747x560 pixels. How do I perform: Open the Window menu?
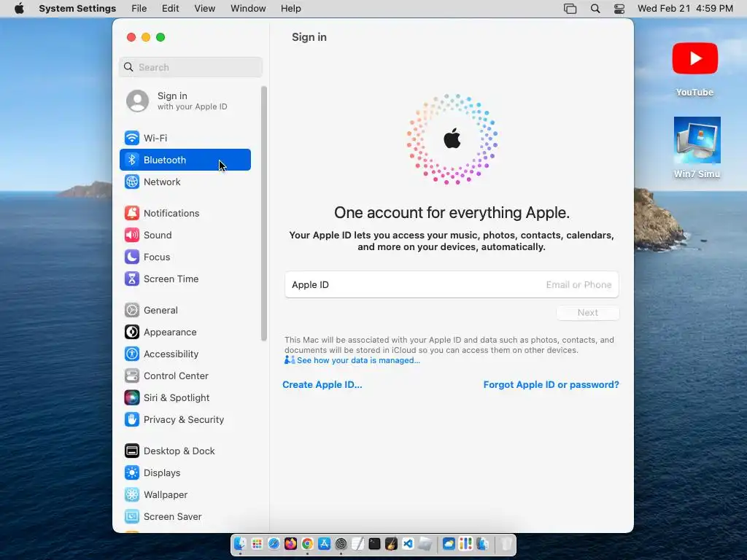coord(248,9)
